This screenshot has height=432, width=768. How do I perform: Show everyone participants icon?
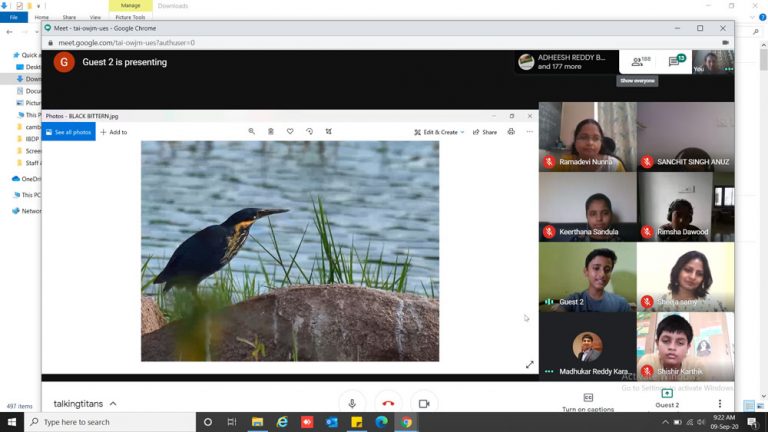click(x=640, y=62)
